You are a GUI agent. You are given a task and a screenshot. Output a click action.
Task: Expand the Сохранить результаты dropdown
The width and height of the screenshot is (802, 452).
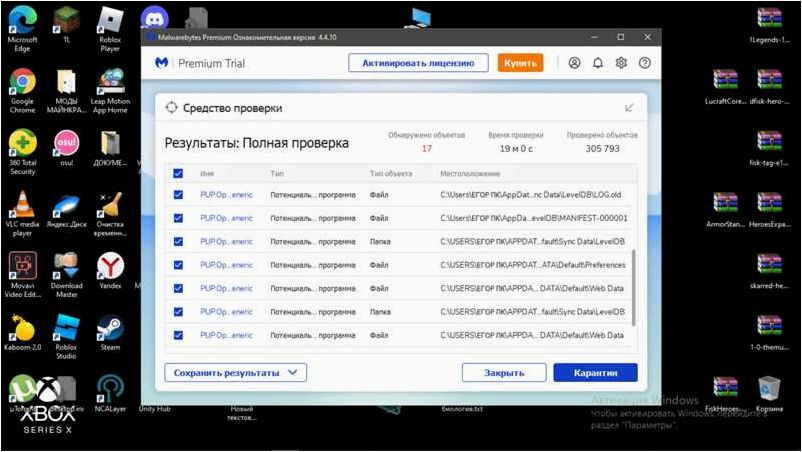click(x=235, y=373)
